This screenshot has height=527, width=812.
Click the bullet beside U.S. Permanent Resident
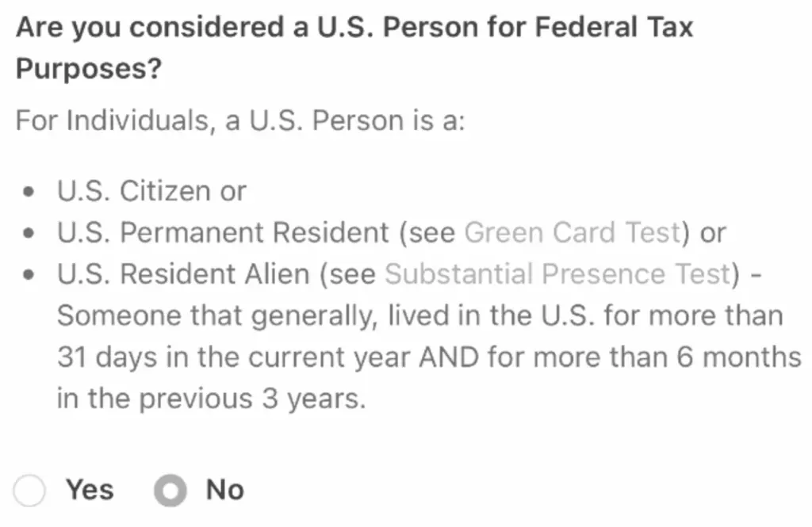[x=29, y=234]
